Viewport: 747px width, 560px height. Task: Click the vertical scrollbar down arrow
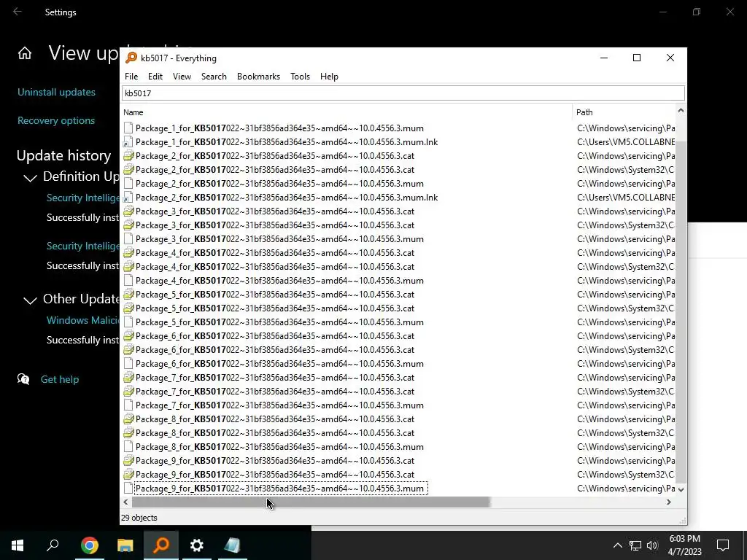681,489
